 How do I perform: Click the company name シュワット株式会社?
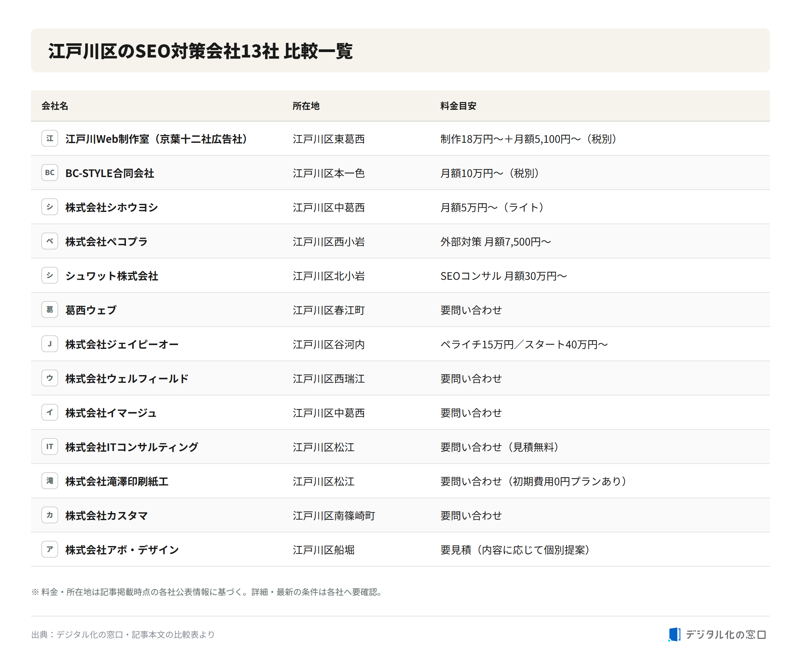coord(112,276)
